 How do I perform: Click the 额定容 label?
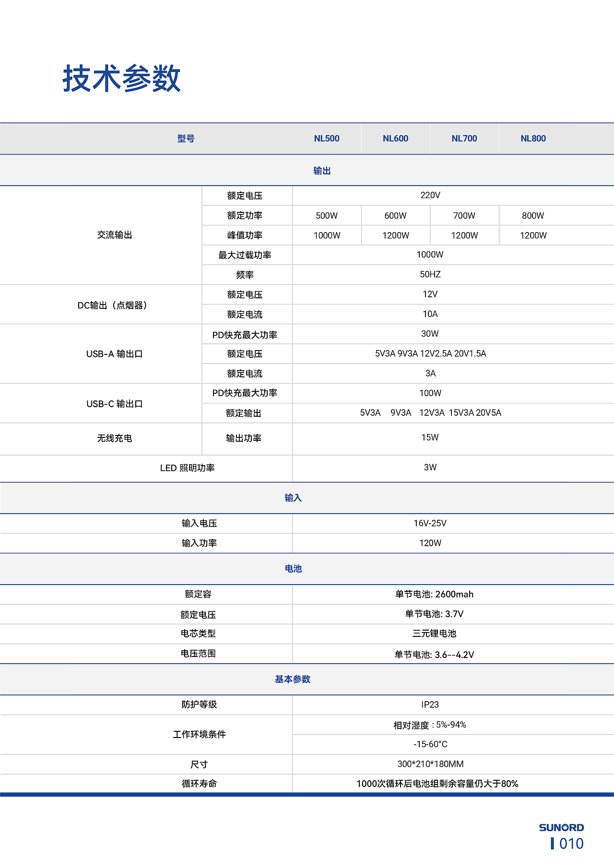(x=198, y=594)
